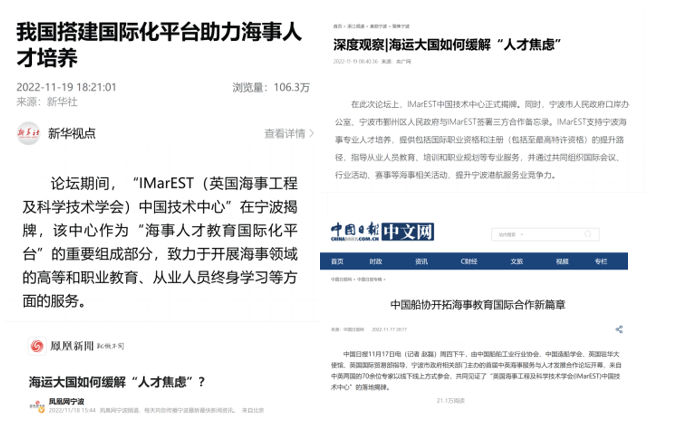The width and height of the screenshot is (693, 434).
Task: Click the Xinhua Viewpoint round logo icon
Action: tap(28, 133)
